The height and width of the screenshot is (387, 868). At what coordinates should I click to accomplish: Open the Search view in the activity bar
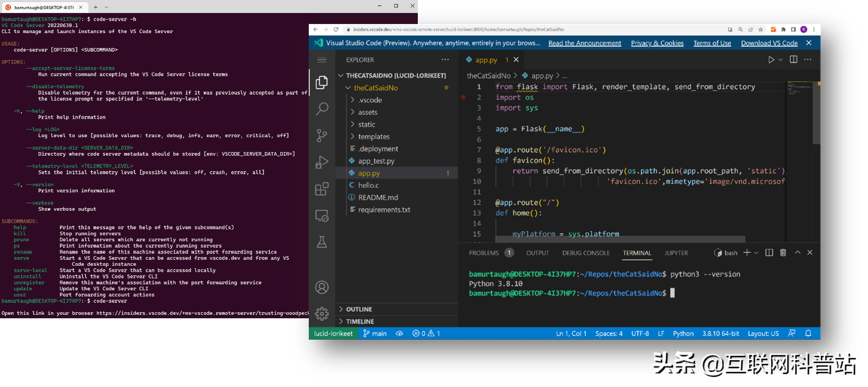(x=322, y=109)
